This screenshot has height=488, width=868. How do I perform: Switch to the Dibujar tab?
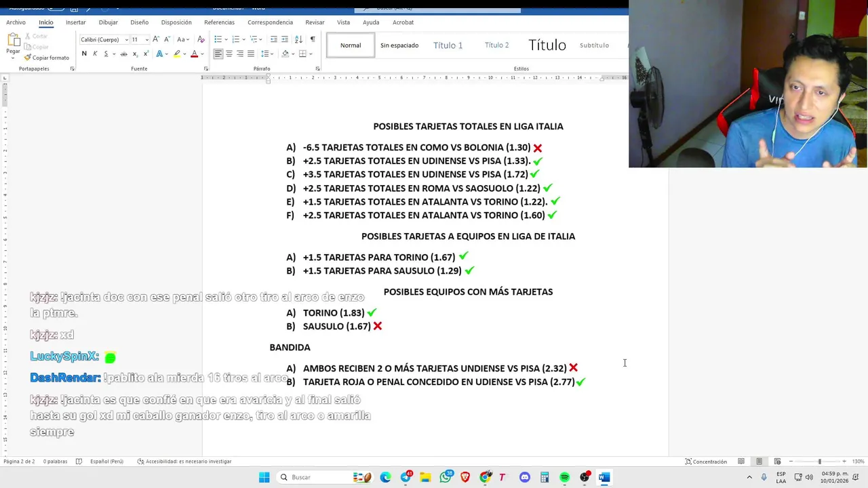point(108,22)
